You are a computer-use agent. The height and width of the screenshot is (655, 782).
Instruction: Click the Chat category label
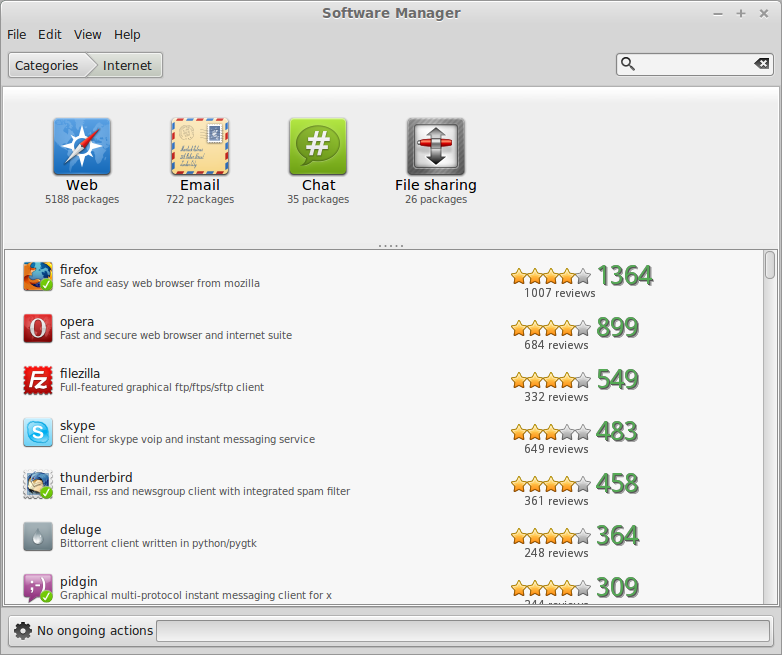point(318,185)
